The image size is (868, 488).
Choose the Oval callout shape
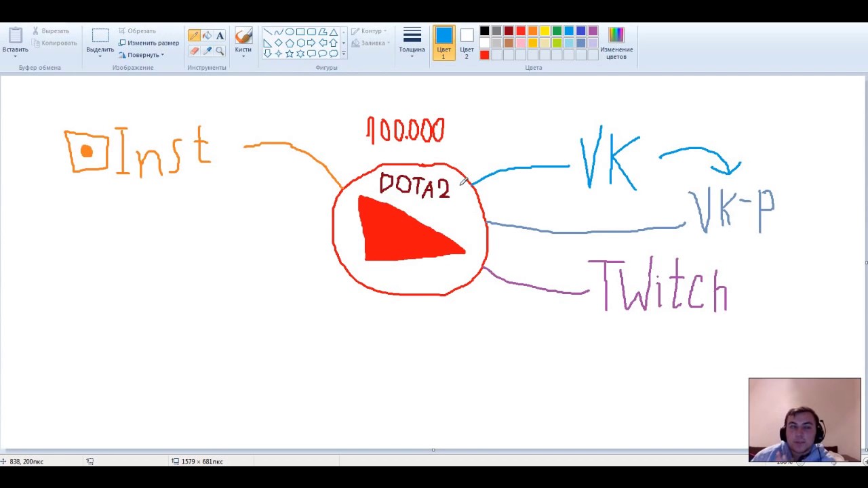323,54
